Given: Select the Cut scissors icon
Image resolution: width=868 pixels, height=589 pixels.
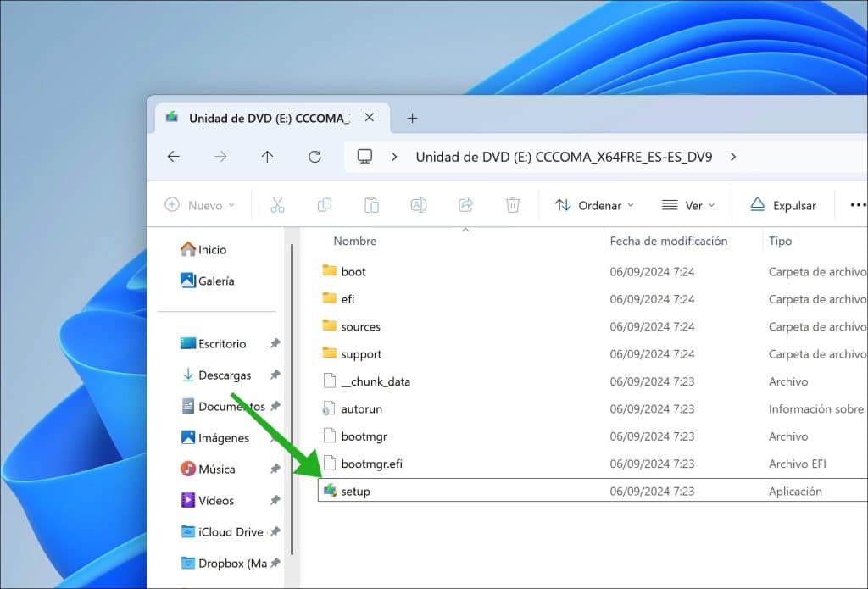Looking at the screenshot, I should [277, 205].
